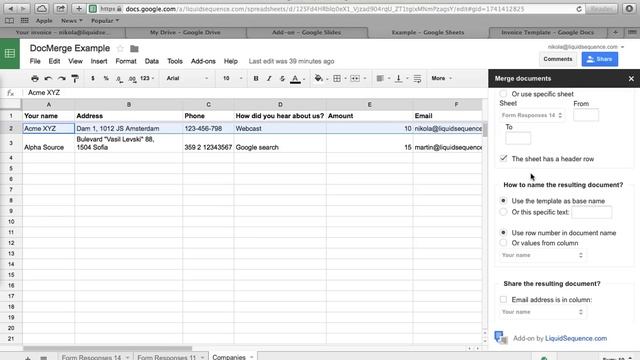
Task: Select the paint format tool
Action: point(75,78)
